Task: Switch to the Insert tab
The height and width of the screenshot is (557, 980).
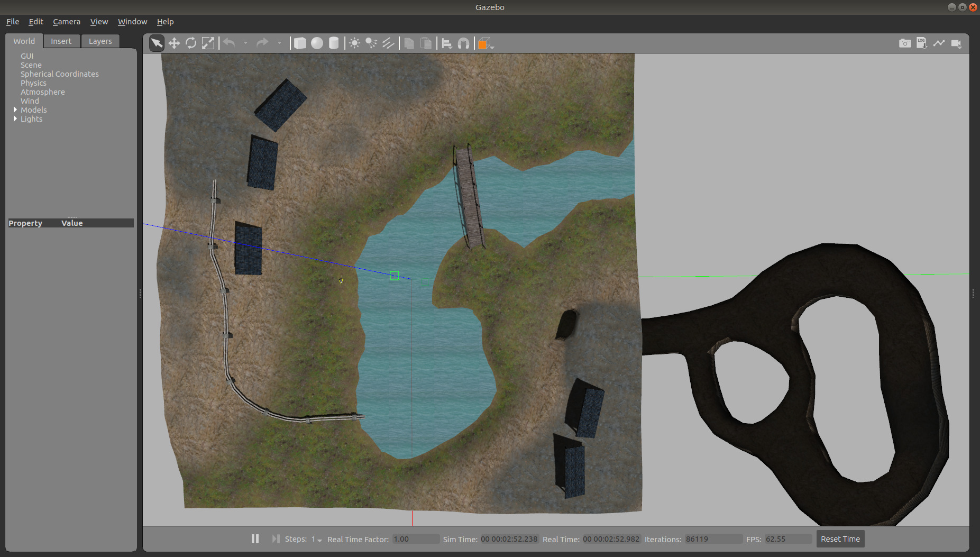Action: click(x=61, y=41)
